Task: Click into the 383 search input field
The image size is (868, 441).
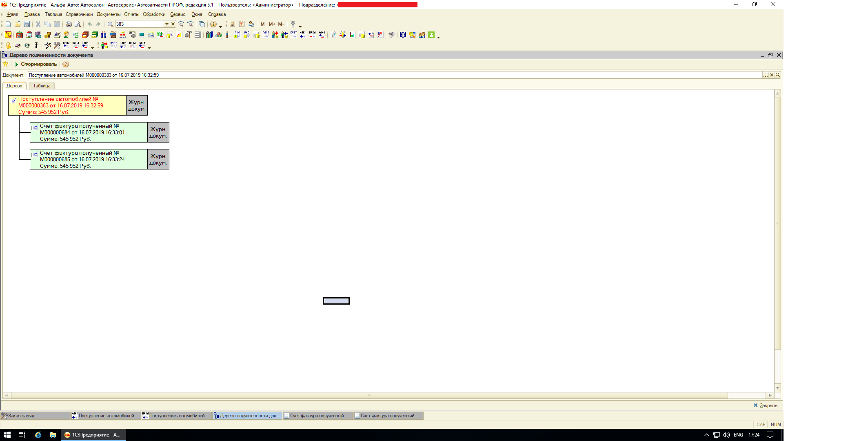Action: click(x=139, y=24)
